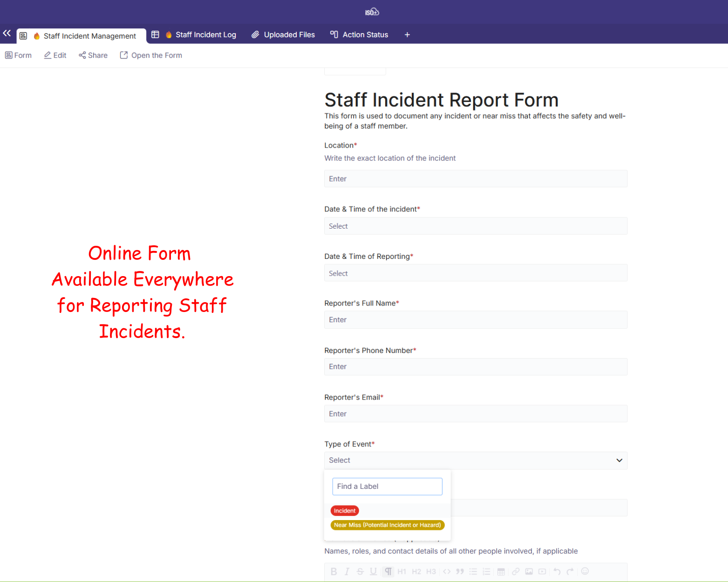Open Date & Time of the incident picker

(476, 226)
